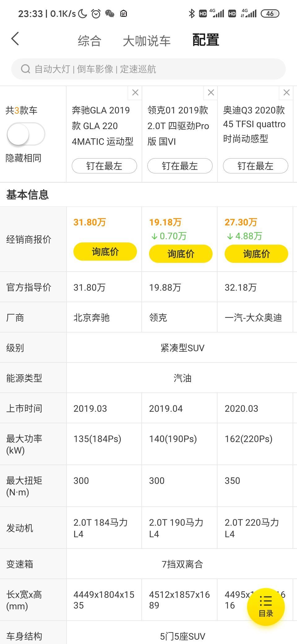Open 领克01 2019款 2.0T title

pyautogui.click(x=178, y=126)
